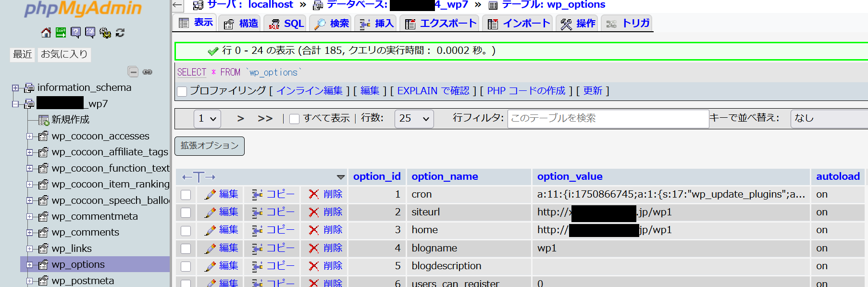This screenshot has width=868, height=287.
Task: Open recent tables button
Action: [x=23, y=54]
